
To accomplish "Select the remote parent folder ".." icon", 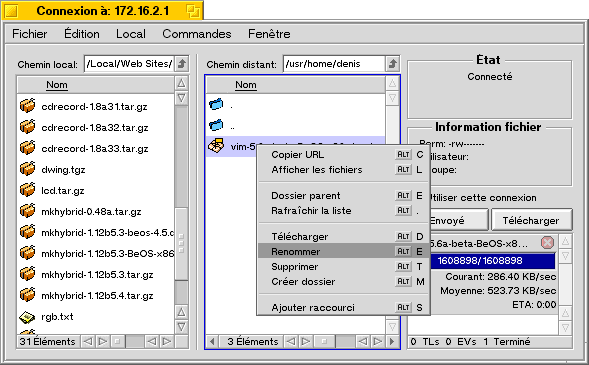I will [x=216, y=125].
